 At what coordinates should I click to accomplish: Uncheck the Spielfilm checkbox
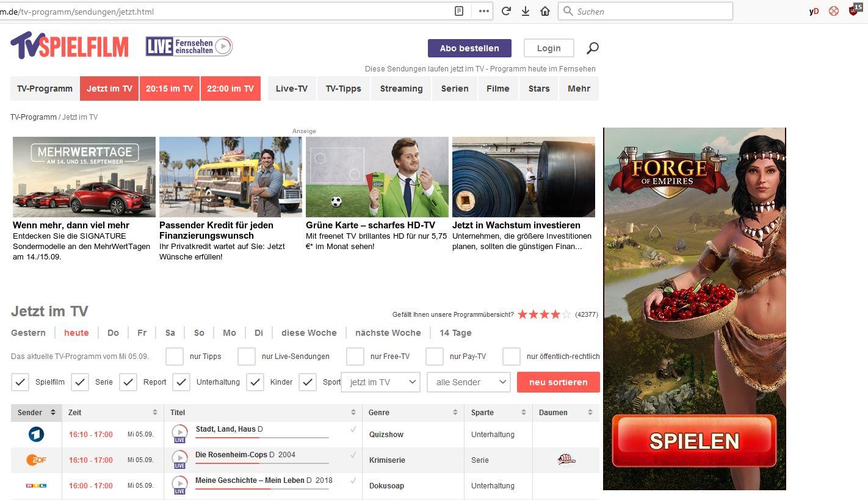[x=20, y=382]
